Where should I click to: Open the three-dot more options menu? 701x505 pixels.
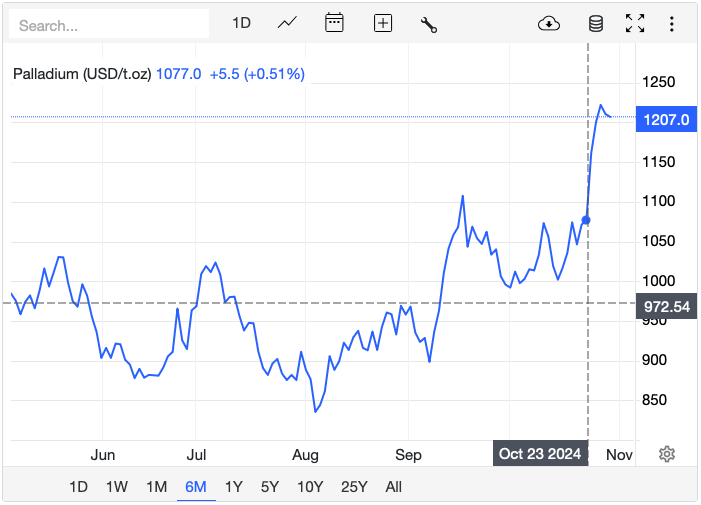(x=671, y=24)
